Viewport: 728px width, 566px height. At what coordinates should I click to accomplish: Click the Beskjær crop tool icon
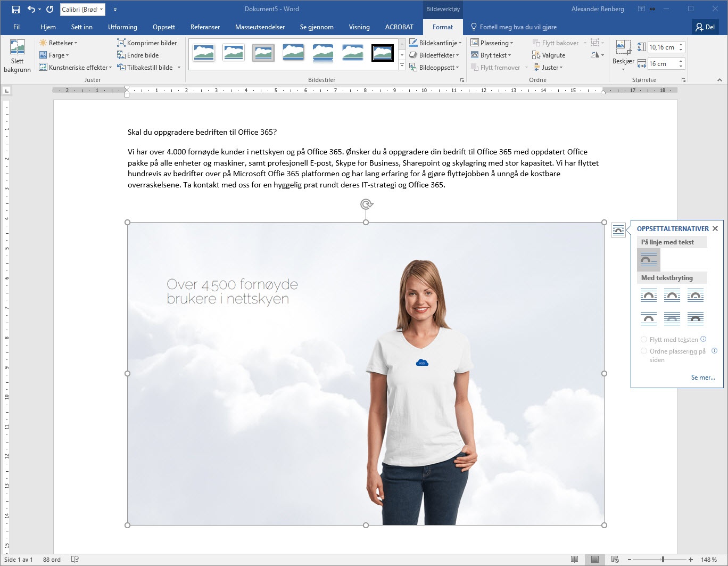point(623,47)
